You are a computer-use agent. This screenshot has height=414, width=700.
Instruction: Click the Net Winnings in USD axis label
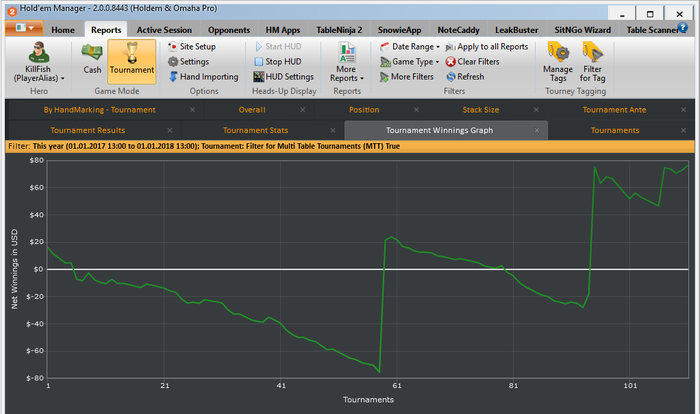[x=15, y=269]
